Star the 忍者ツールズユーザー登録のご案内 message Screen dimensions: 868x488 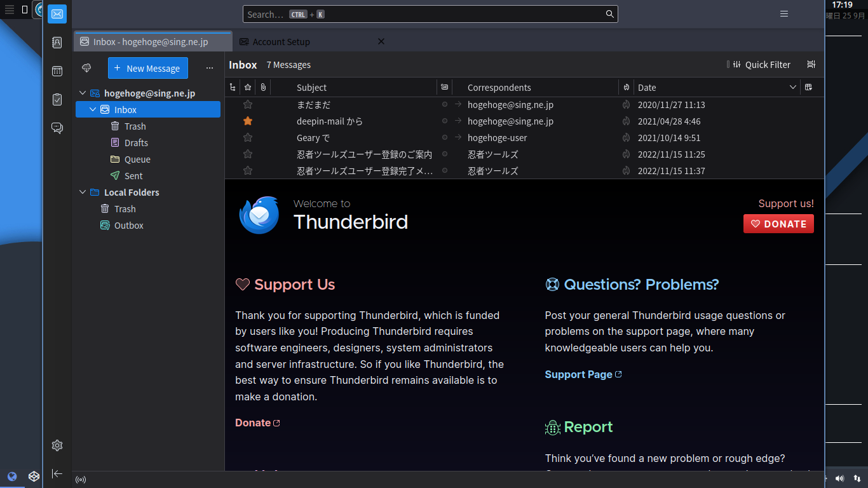tap(248, 154)
